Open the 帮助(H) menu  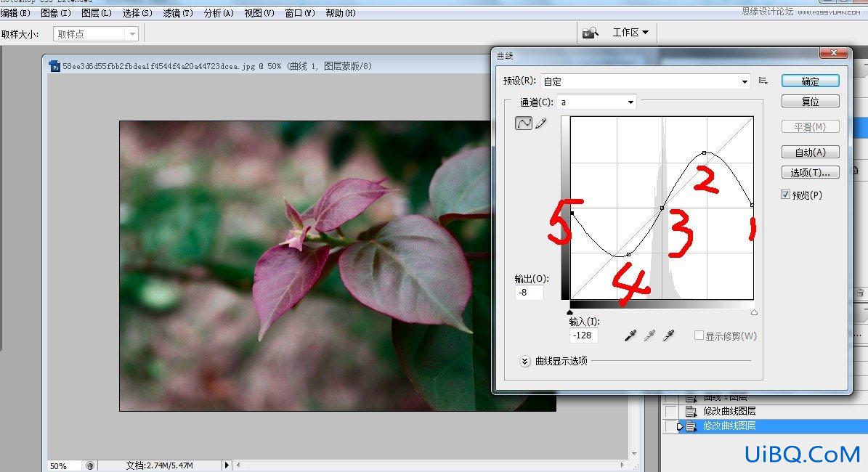(341, 13)
